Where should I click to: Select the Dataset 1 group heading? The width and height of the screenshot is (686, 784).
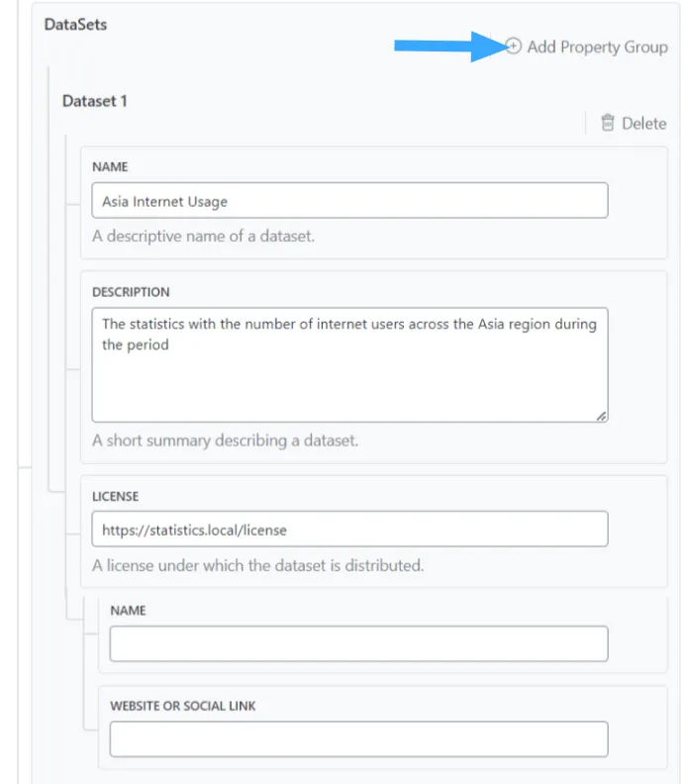click(95, 101)
